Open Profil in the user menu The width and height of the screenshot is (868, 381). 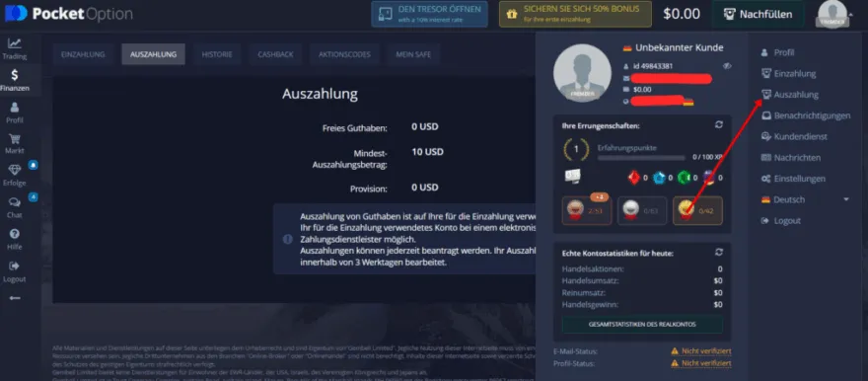778,52
